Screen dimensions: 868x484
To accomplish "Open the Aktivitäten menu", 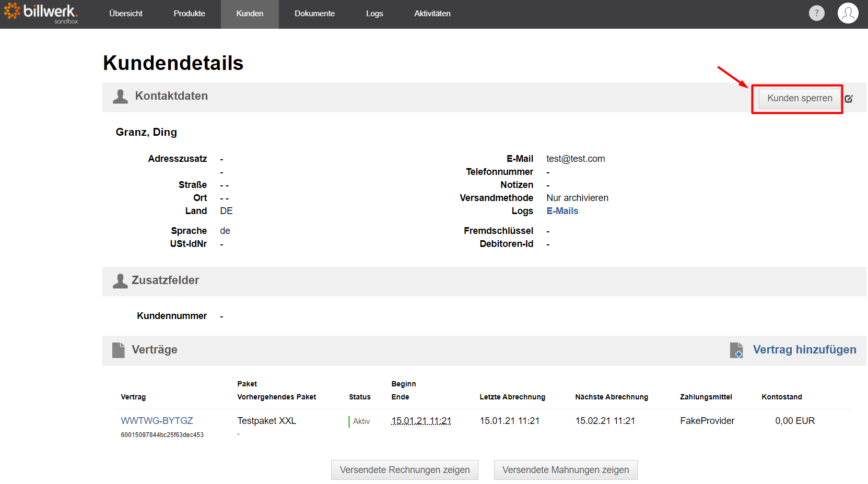I will click(x=432, y=14).
